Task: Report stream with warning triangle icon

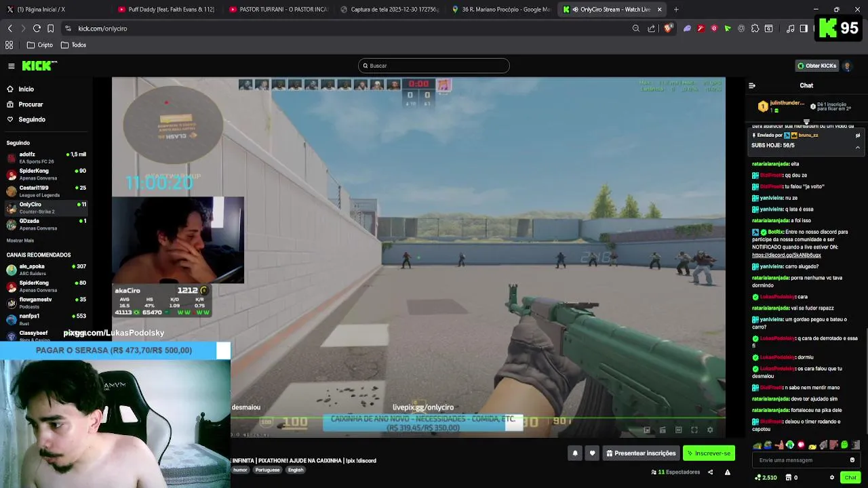Action: point(728,472)
